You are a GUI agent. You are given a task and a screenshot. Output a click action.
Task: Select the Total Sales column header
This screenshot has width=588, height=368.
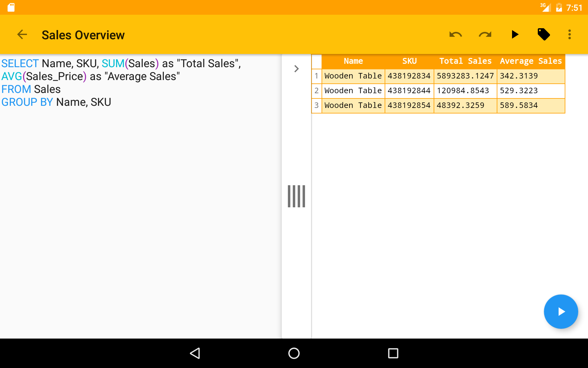point(465,61)
